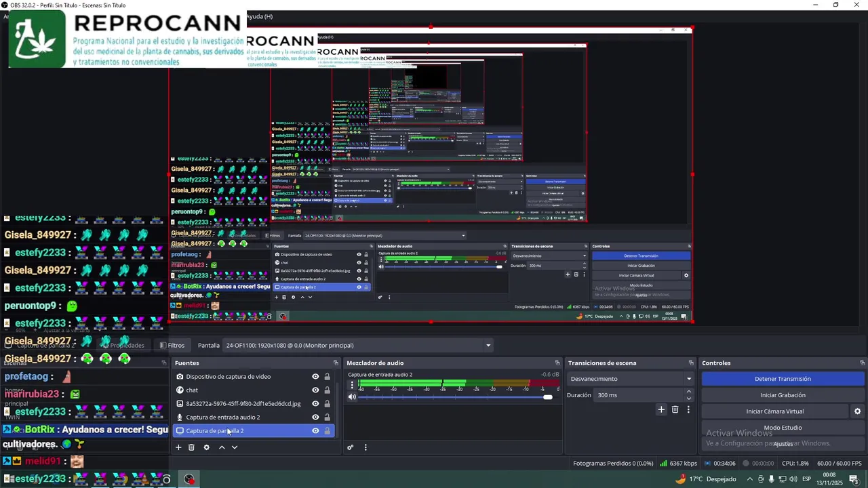Open the 17°C Despejado weather widget

(x=706, y=479)
